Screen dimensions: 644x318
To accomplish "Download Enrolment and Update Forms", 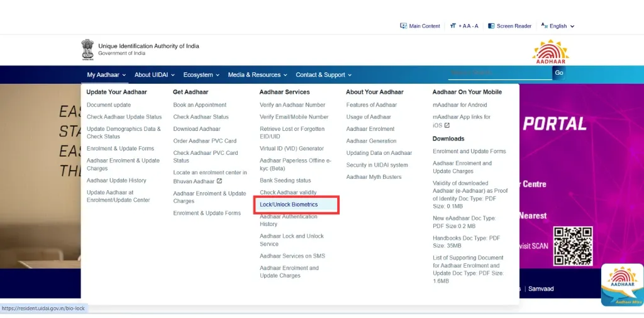I will (x=469, y=151).
